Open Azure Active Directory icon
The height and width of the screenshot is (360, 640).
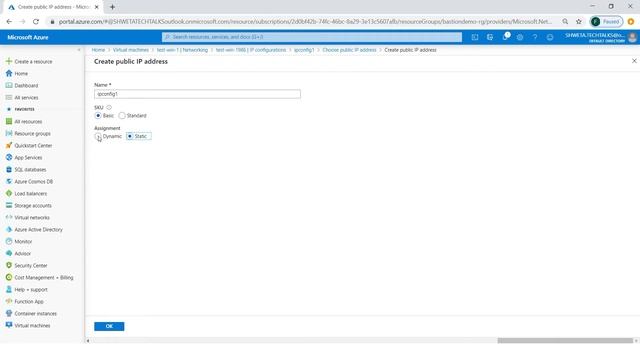pos(9,229)
